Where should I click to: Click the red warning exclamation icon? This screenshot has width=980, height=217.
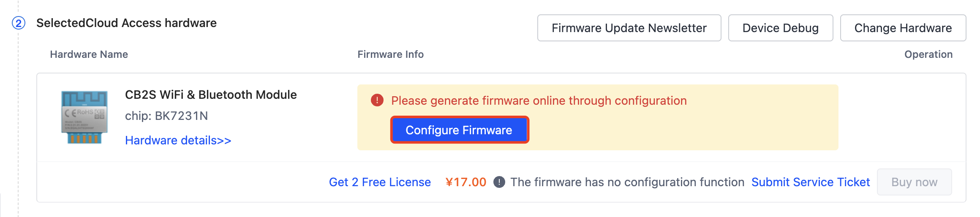tap(377, 100)
